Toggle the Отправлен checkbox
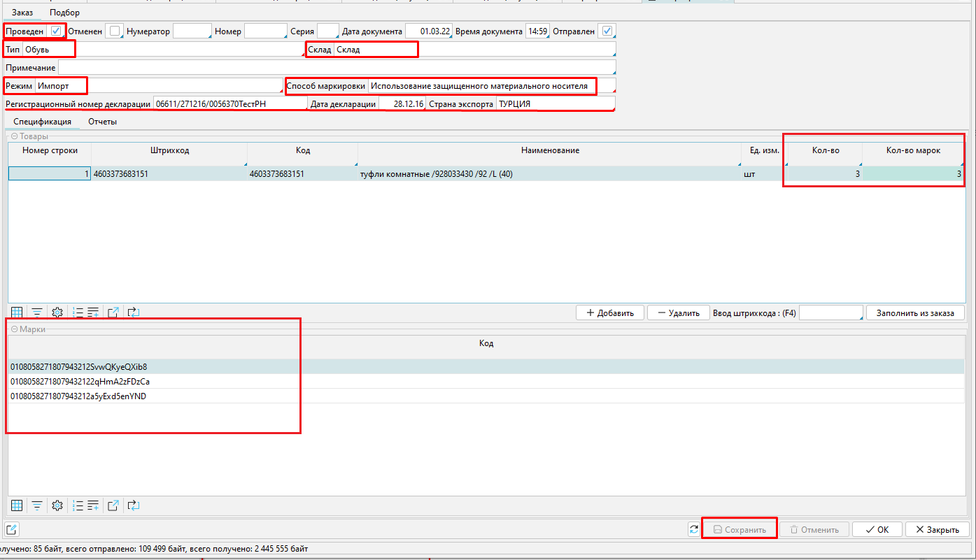The height and width of the screenshot is (560, 976). point(607,31)
